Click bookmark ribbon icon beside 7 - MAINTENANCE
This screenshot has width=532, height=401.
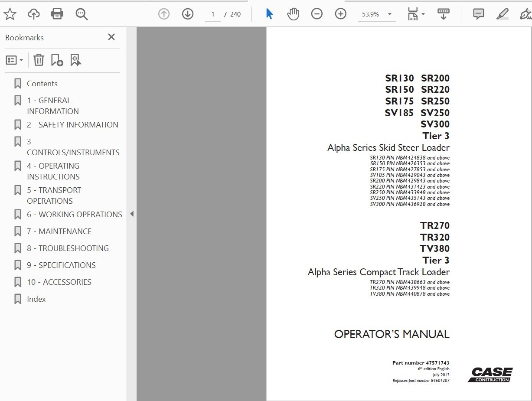point(18,231)
